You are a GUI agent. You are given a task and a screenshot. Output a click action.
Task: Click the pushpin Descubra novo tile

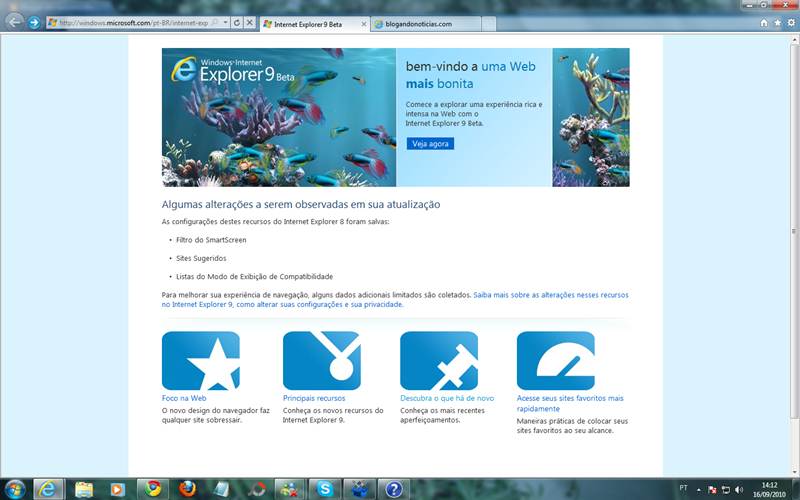point(439,361)
